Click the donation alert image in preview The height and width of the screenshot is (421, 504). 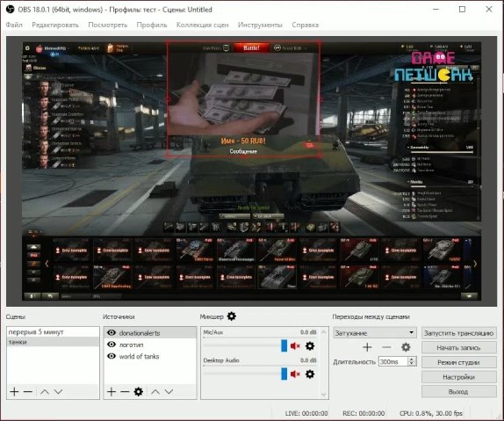point(243,99)
